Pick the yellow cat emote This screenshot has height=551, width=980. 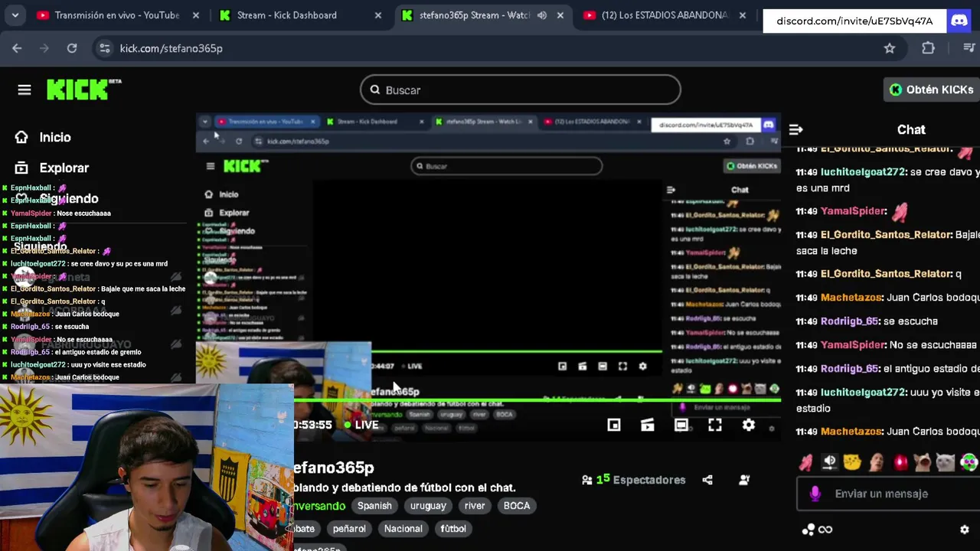852,462
